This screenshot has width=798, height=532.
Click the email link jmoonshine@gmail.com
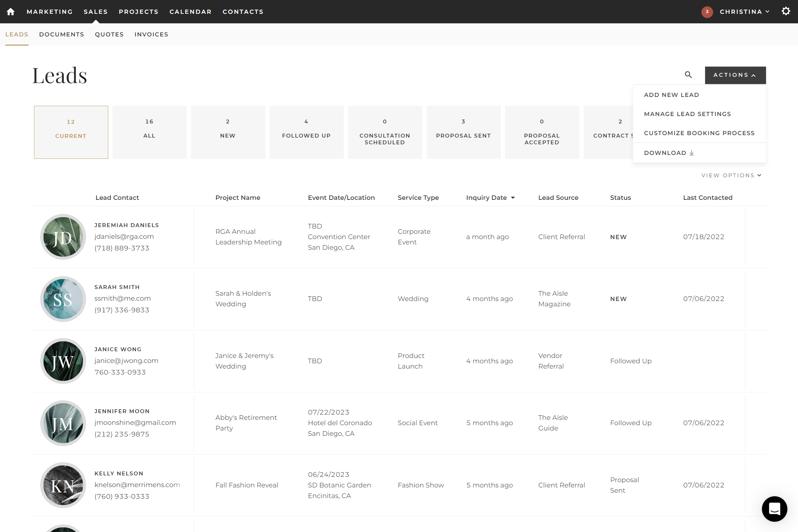tap(135, 422)
